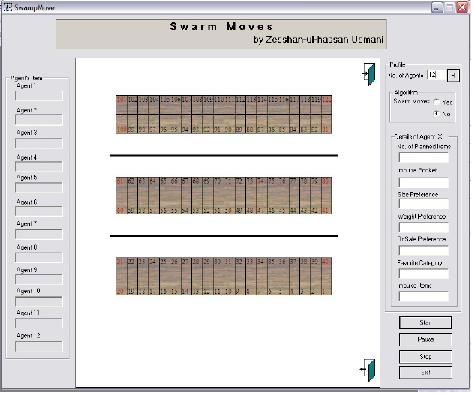The height and width of the screenshot is (394, 473).
Task: Open the No. of Agents dropdown
Action: (x=453, y=76)
